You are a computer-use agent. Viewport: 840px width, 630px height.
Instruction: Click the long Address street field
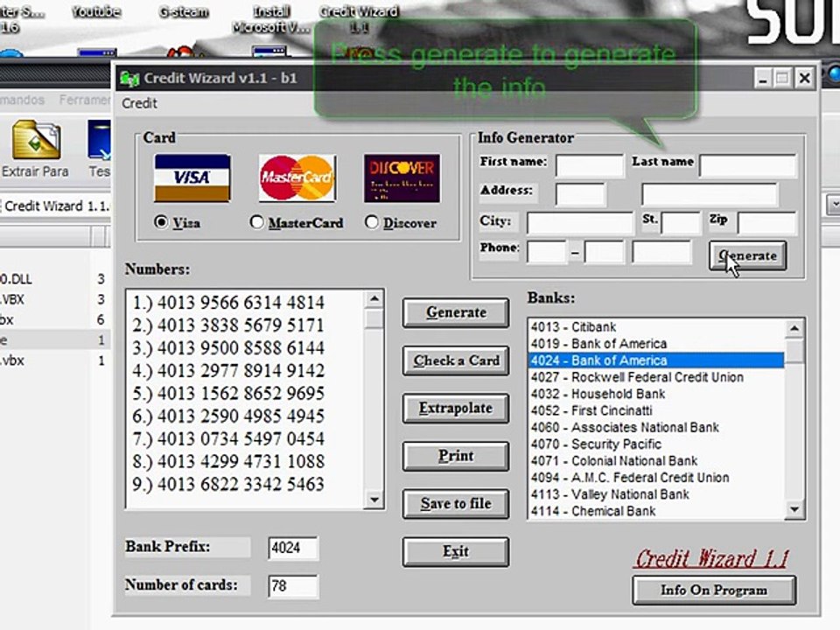710,194
